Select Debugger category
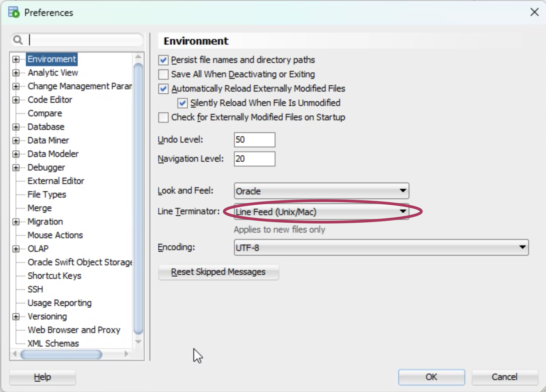546x392 pixels. (46, 167)
